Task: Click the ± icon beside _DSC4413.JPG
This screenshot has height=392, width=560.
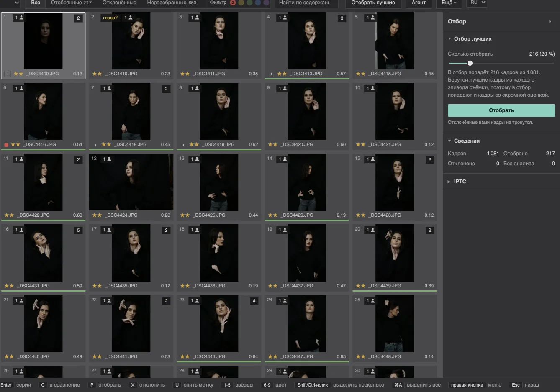Action: coord(271,74)
